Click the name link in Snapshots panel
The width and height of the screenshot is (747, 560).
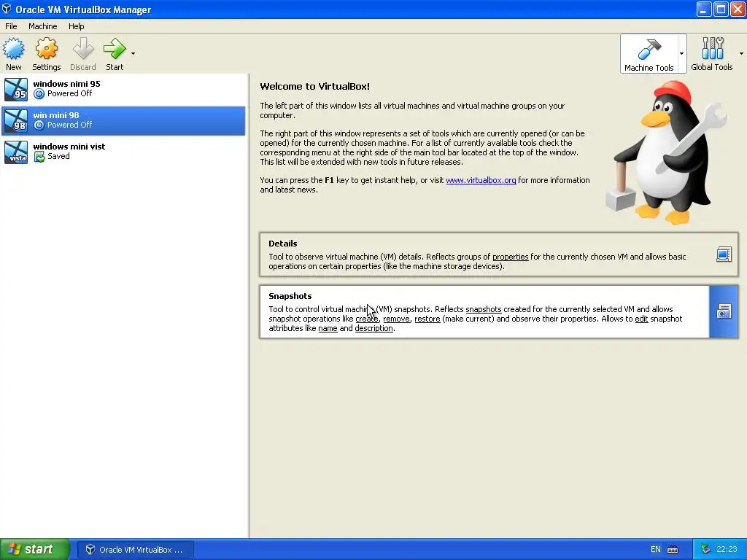tap(328, 328)
